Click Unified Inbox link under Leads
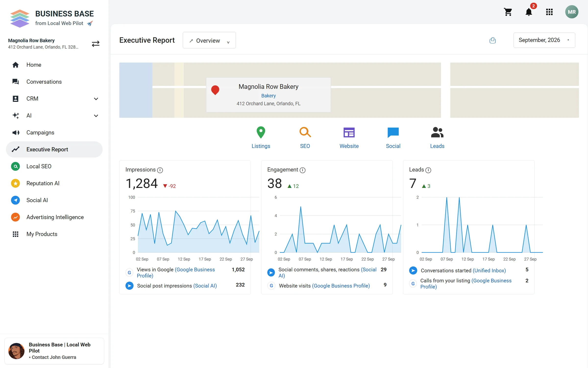Viewport: 588px width, 368px height. (x=489, y=271)
